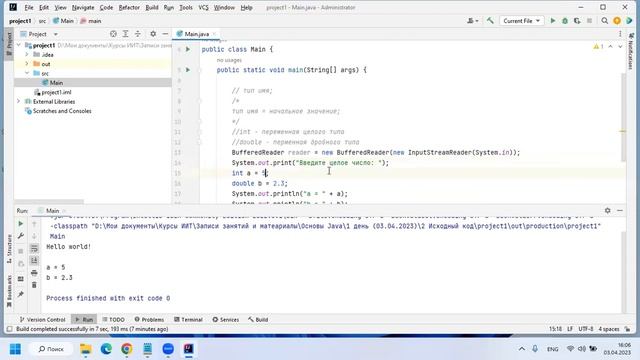Click the green Run button in top toolbar
The image size is (640, 360).
click(x=553, y=21)
